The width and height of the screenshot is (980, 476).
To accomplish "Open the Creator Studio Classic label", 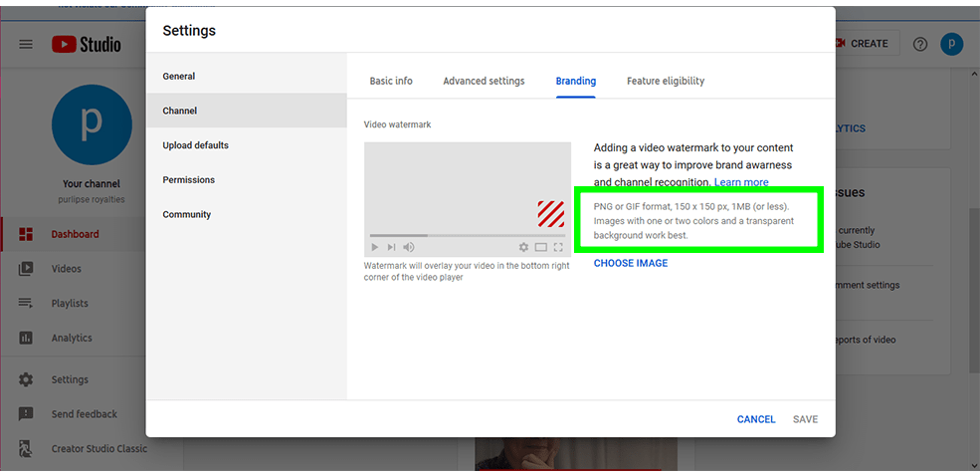I will 99,448.
